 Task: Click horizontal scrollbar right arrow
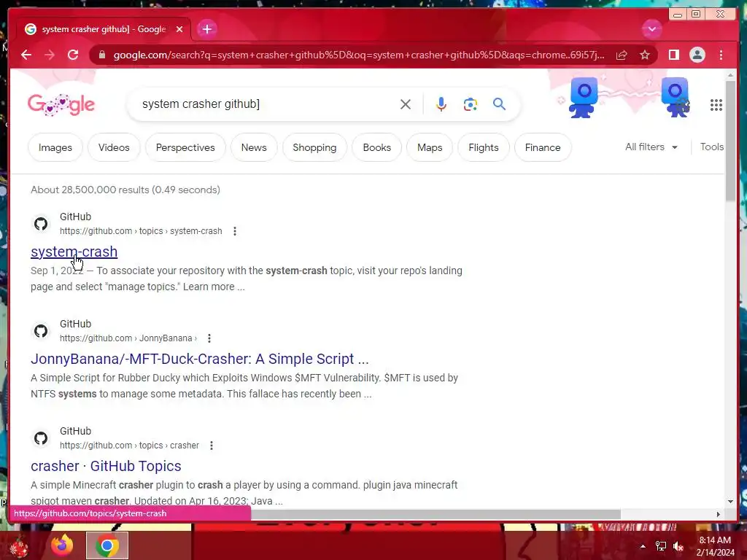719,514
